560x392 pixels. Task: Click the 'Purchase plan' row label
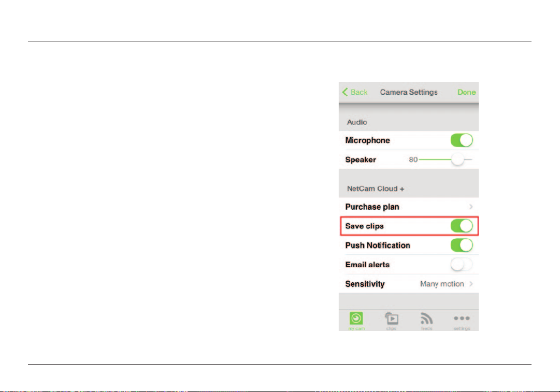372,207
